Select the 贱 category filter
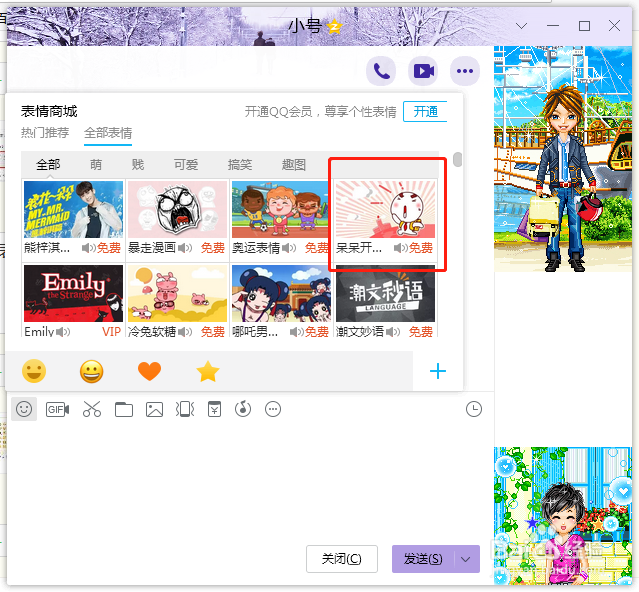This screenshot has height=592, width=639. (138, 165)
